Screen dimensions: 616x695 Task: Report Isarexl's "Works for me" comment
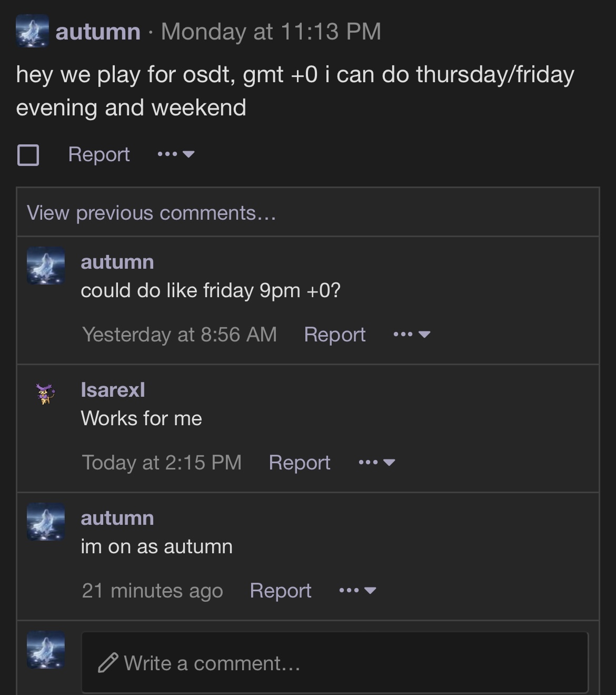coord(299,463)
